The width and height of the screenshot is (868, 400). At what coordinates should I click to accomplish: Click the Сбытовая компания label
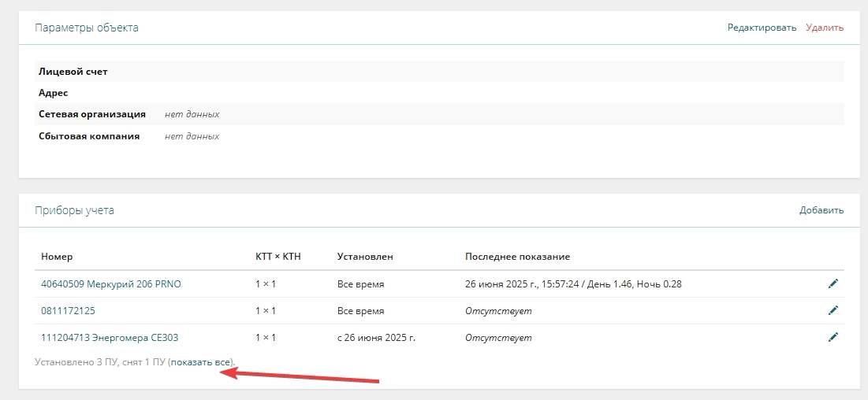tap(88, 136)
